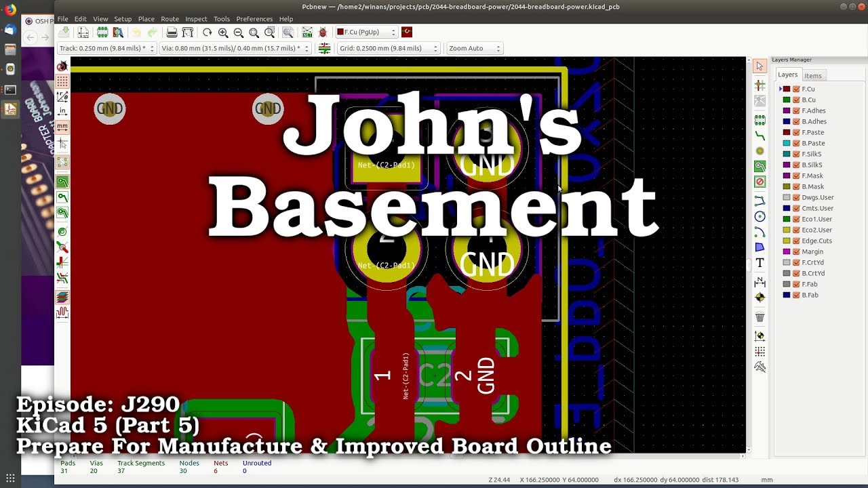Open the Route menu

pyautogui.click(x=170, y=19)
